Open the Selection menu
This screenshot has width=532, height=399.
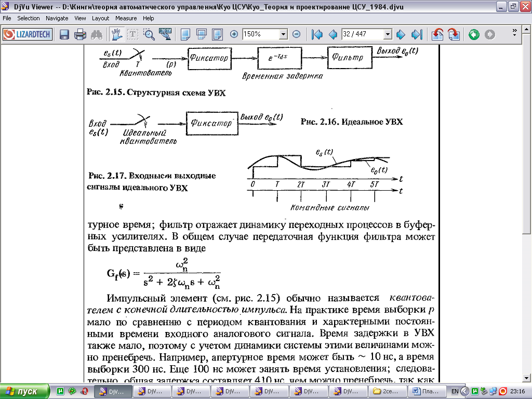(x=29, y=18)
